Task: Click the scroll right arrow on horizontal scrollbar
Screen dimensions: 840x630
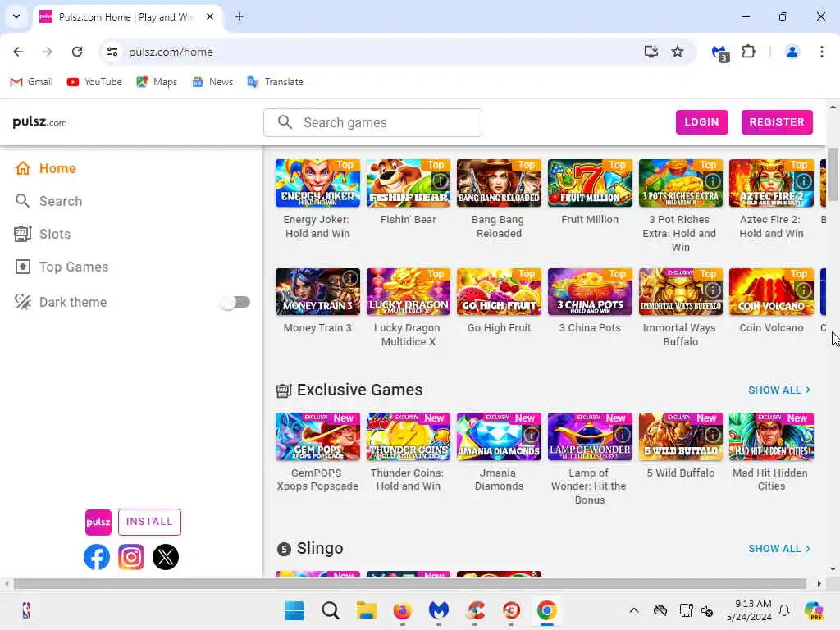Action: tap(819, 583)
